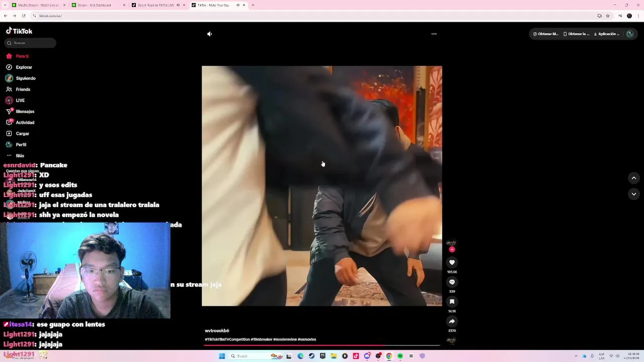
Task: Open the profile avatar in TikTok header
Action: (630, 34)
